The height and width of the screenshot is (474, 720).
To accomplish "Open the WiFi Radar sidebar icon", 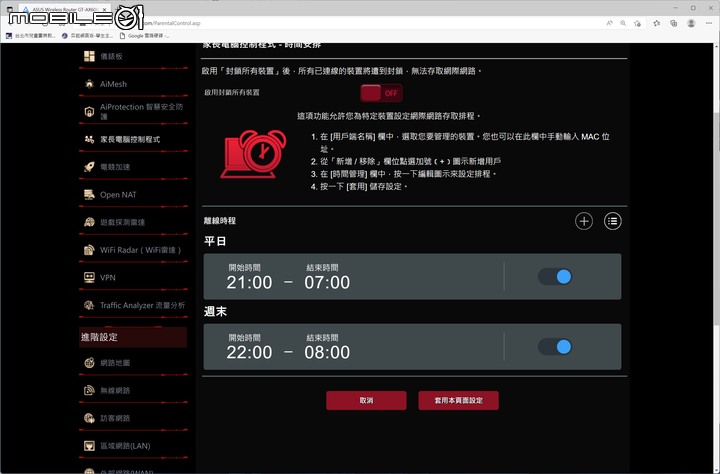I will point(89,250).
